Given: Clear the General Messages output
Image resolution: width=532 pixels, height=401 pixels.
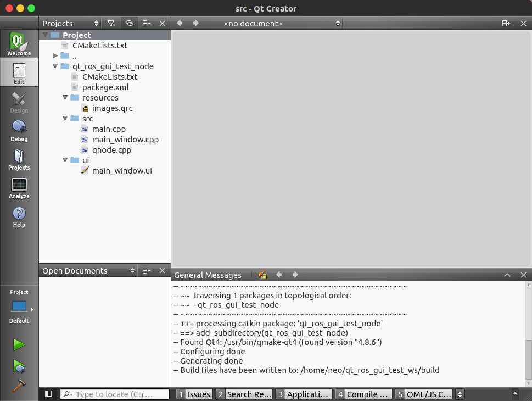Looking at the screenshot, I should pyautogui.click(x=262, y=275).
